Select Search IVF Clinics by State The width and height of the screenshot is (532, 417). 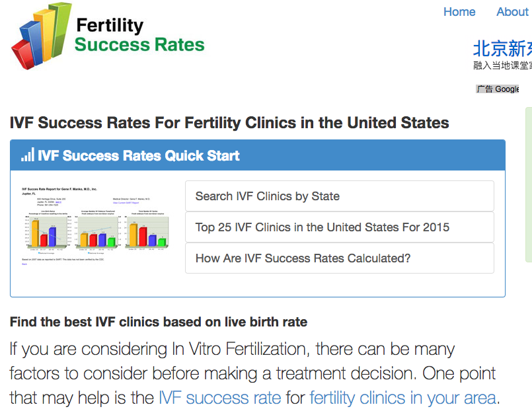[x=339, y=196]
